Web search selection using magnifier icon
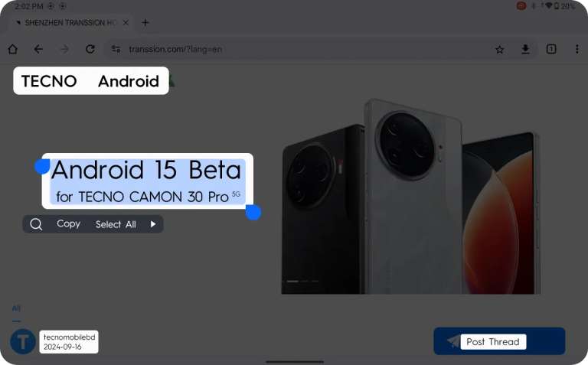588x365 pixels. click(36, 224)
